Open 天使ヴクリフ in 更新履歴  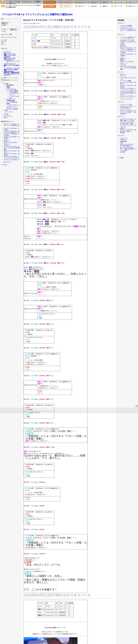click(x=124, y=140)
